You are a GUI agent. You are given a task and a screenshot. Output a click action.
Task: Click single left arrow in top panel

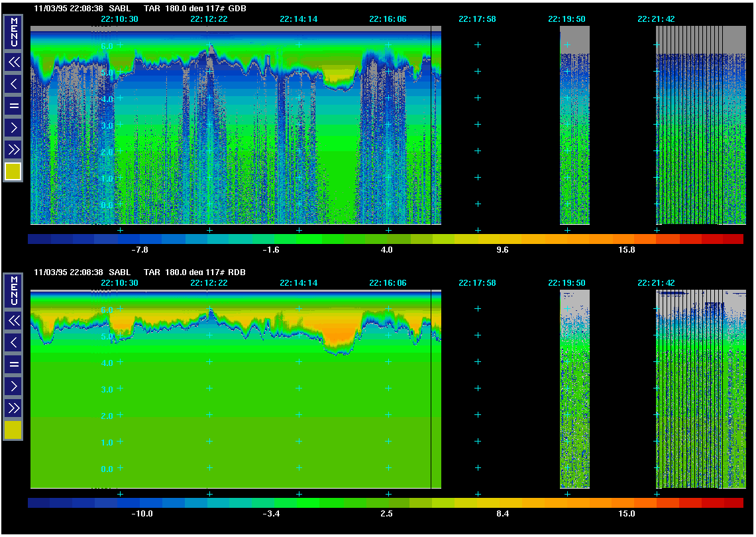click(14, 84)
